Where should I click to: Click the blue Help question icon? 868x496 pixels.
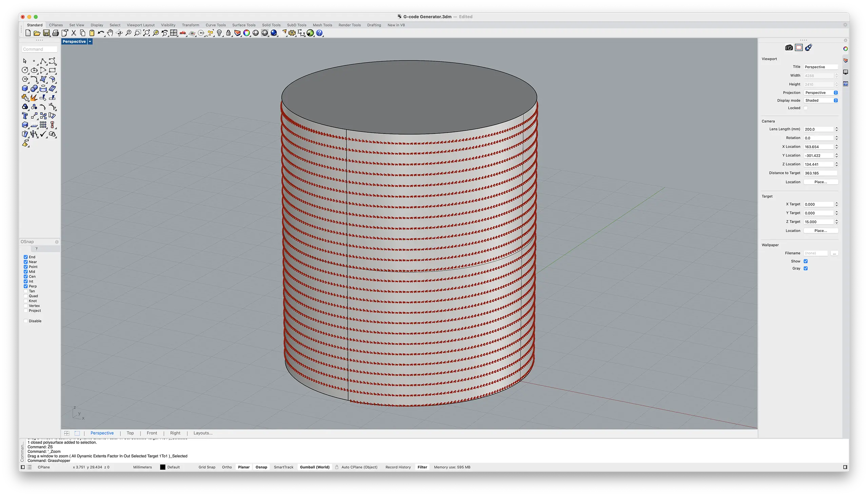(x=319, y=33)
